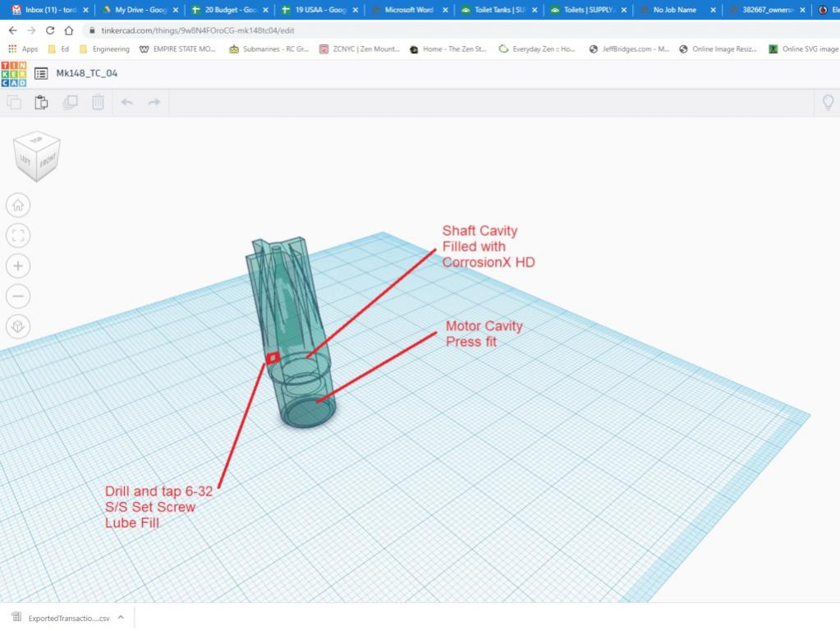840x631 pixels.
Task: Expand the ExportedTransactions csv download menu
Action: 121,618
